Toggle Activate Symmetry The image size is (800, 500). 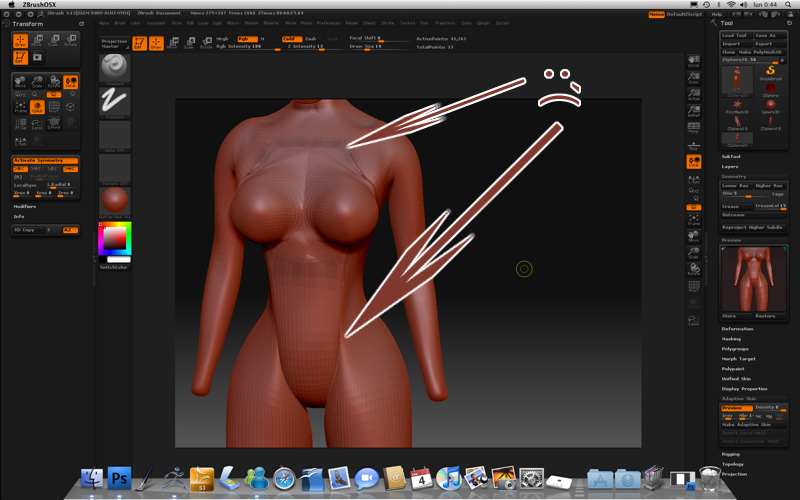[45, 160]
